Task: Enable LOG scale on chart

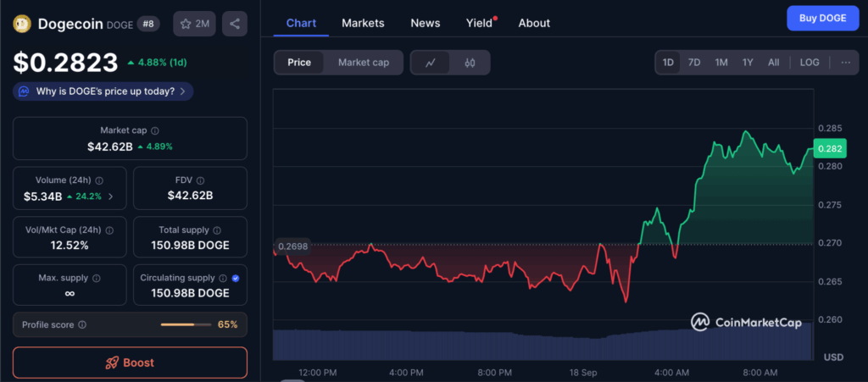Action: pos(810,63)
